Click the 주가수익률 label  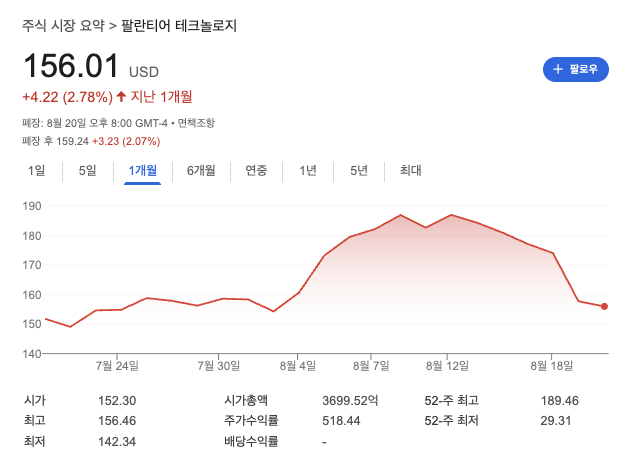tap(251, 421)
